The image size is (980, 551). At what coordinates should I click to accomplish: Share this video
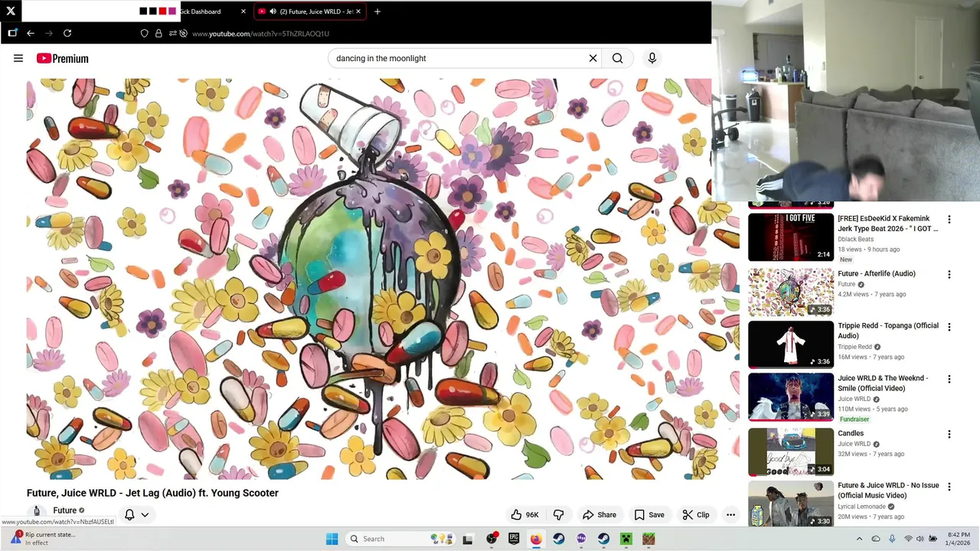coord(599,515)
